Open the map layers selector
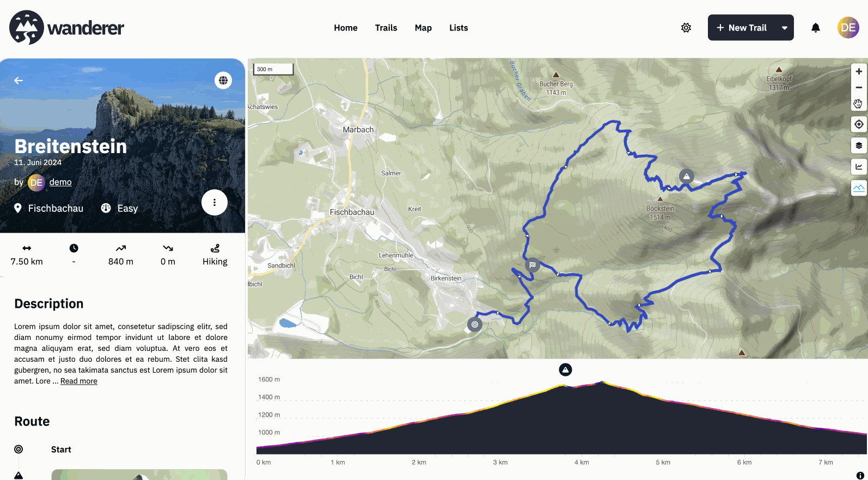 pos(859,145)
